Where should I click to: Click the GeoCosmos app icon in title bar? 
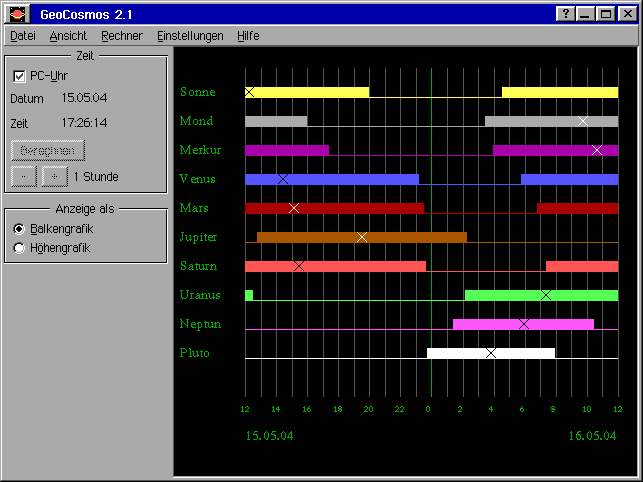[17, 14]
